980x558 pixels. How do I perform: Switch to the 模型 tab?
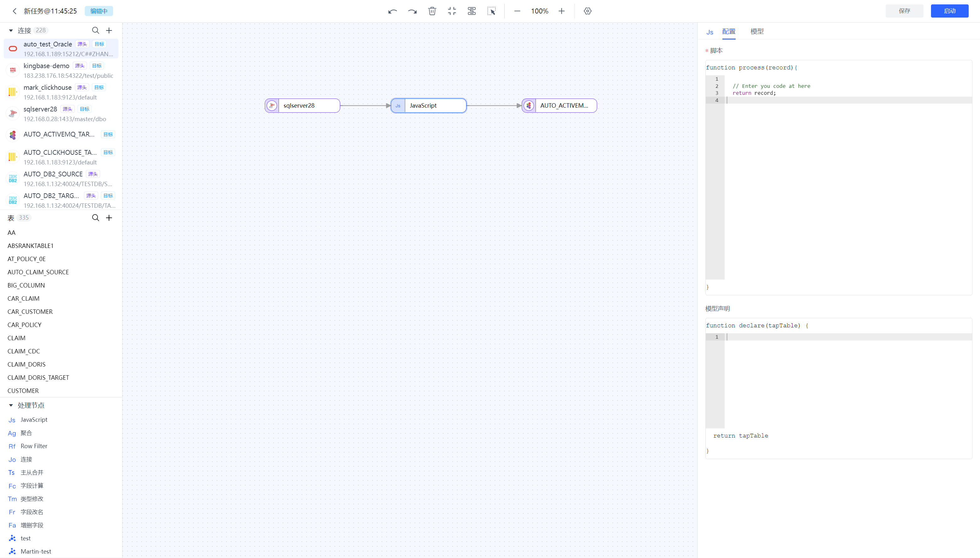[x=757, y=31]
